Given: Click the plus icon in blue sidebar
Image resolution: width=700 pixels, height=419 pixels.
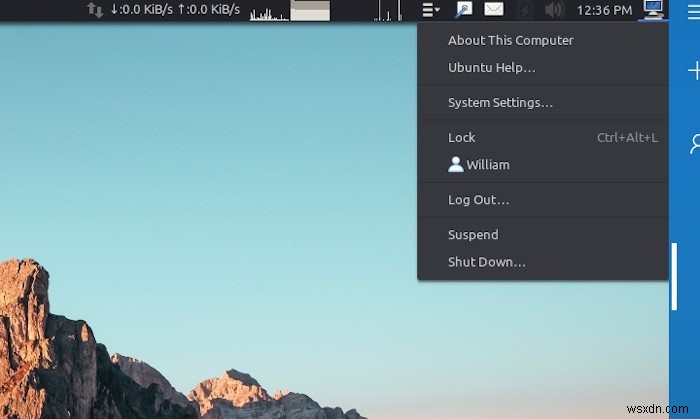Looking at the screenshot, I should [694, 71].
